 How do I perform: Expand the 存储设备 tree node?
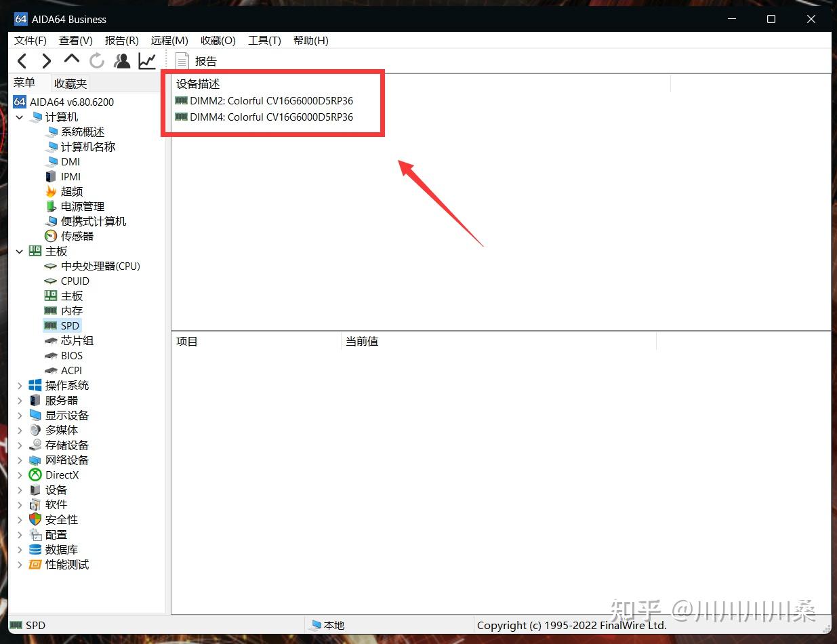(x=20, y=445)
